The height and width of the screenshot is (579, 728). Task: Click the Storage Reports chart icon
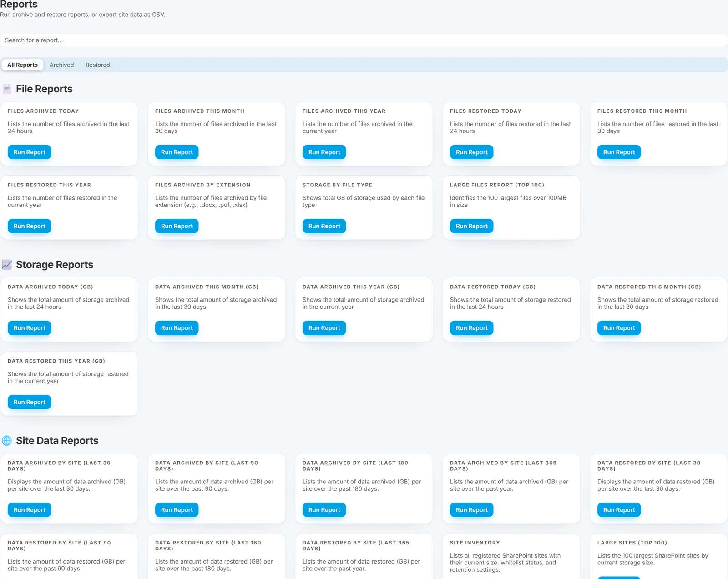click(x=7, y=265)
